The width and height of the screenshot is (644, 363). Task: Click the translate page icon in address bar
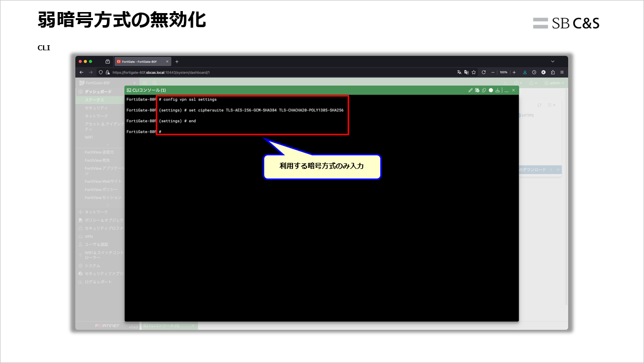[x=459, y=72]
